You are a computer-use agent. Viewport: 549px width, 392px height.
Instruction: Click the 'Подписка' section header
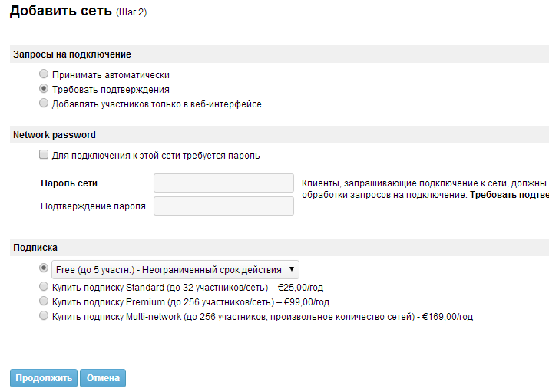pyautogui.click(x=35, y=248)
